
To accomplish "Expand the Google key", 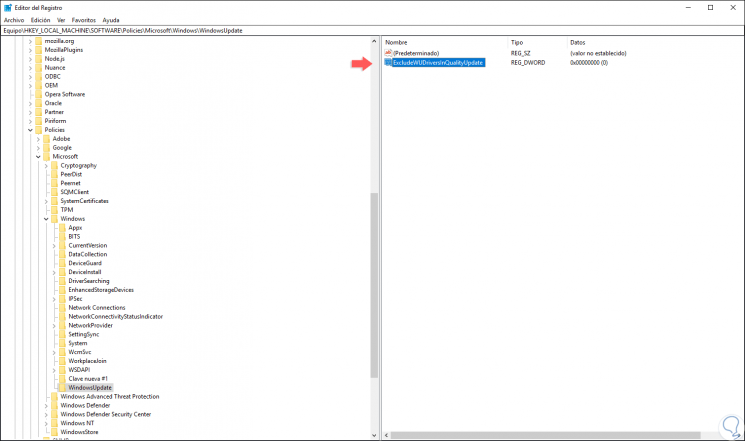I will 38,148.
